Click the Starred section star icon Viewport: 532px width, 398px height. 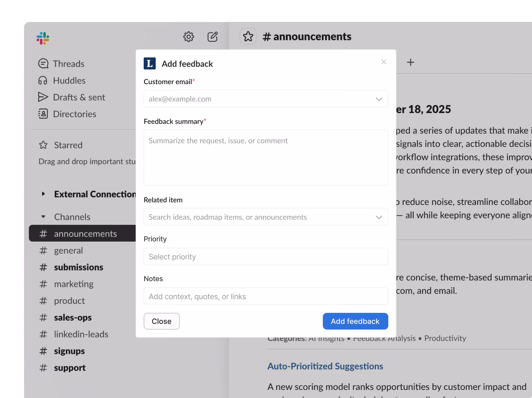point(43,145)
